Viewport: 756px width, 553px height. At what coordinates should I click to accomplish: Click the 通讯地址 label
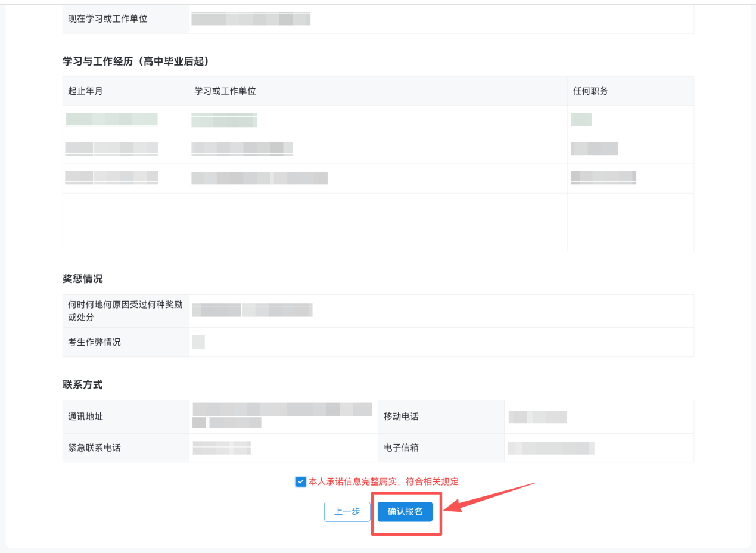coord(86,417)
